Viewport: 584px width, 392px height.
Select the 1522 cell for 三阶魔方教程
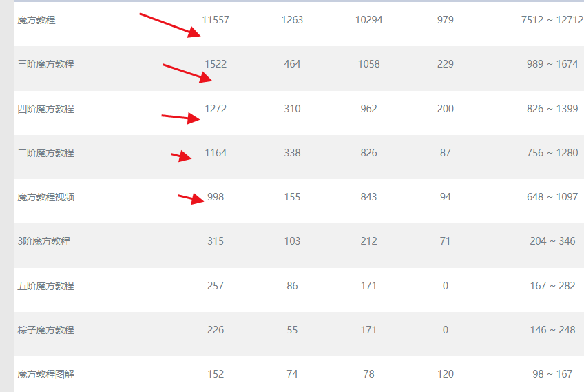point(216,64)
